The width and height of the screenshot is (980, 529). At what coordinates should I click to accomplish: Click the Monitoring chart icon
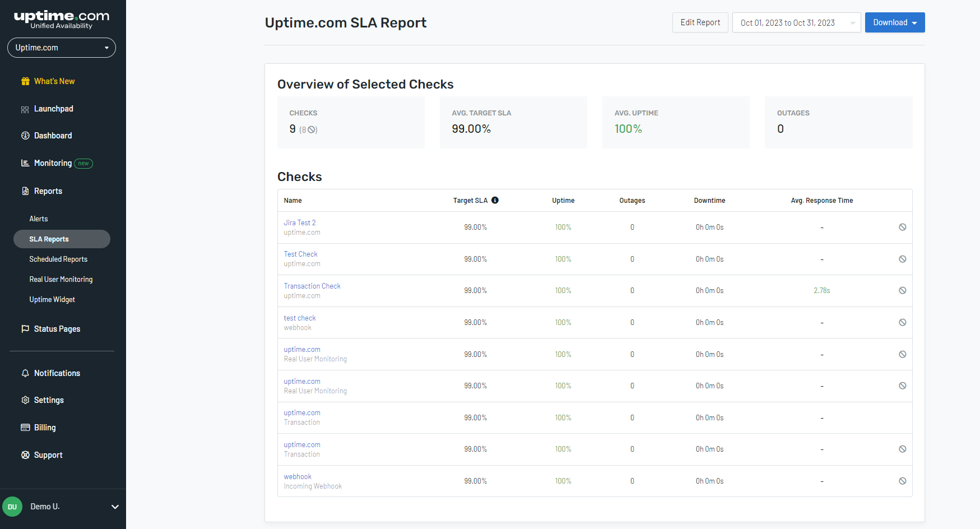coord(25,163)
